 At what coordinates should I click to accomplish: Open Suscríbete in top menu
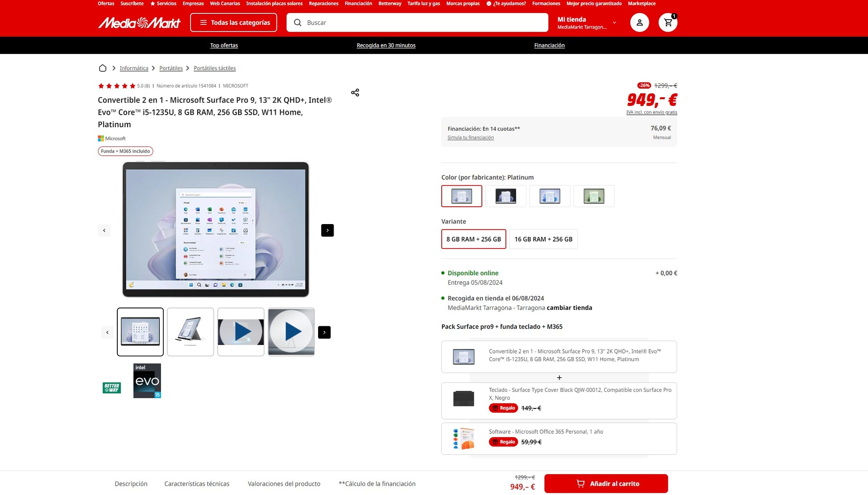(x=132, y=4)
